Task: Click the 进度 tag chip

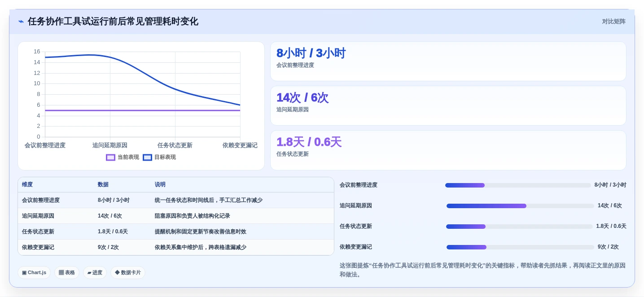Action: (x=95, y=272)
